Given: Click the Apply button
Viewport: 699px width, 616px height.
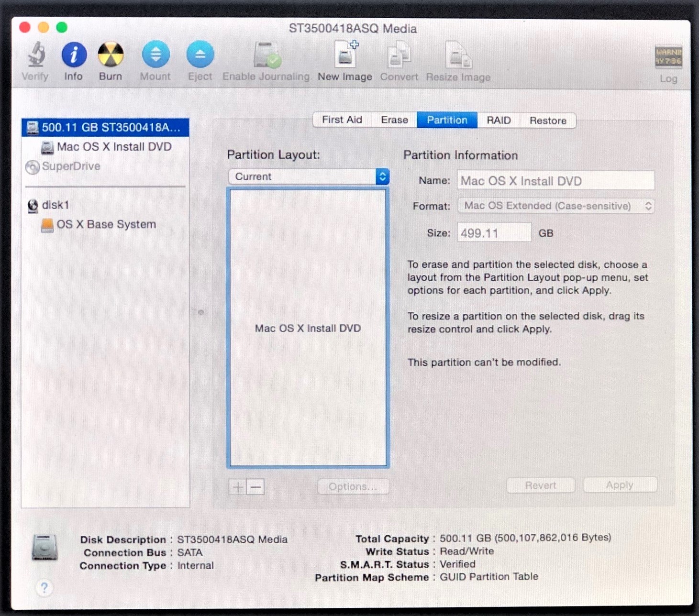Looking at the screenshot, I should [620, 485].
